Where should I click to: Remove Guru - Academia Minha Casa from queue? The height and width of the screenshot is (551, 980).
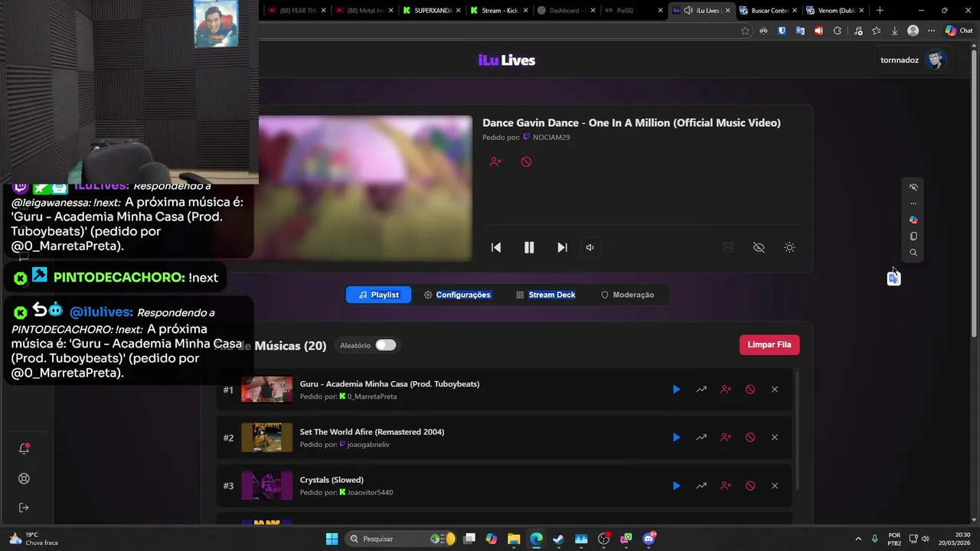point(775,390)
